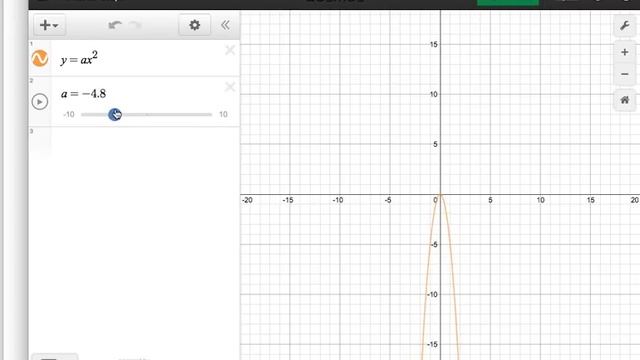Toggle visibility of y = ax² curve
The image size is (640, 360).
pyautogui.click(x=40, y=58)
